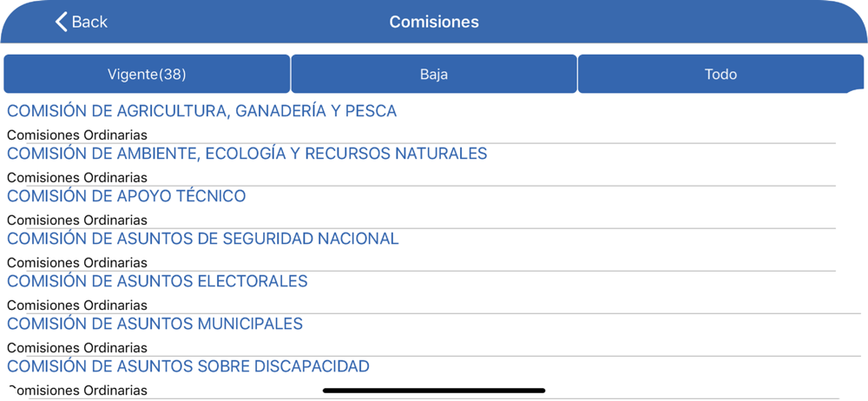Switch to the Vigente(38) tab

(147, 75)
